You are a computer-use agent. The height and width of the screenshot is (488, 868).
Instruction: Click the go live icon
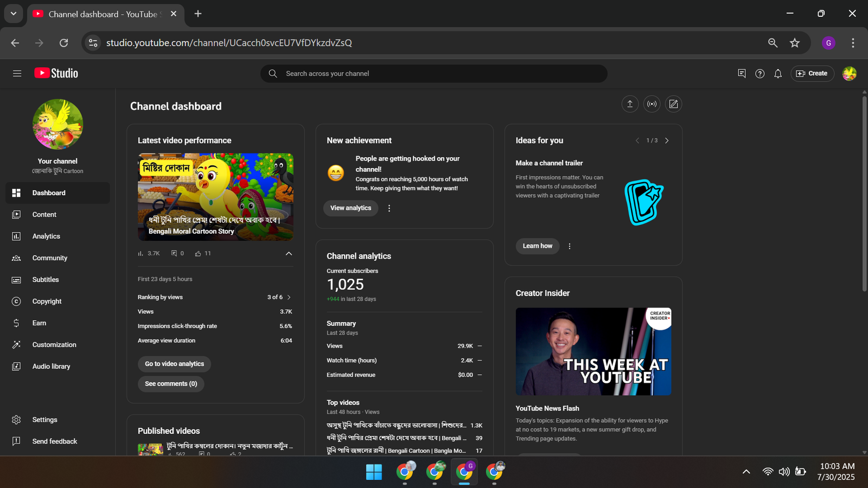(x=652, y=104)
